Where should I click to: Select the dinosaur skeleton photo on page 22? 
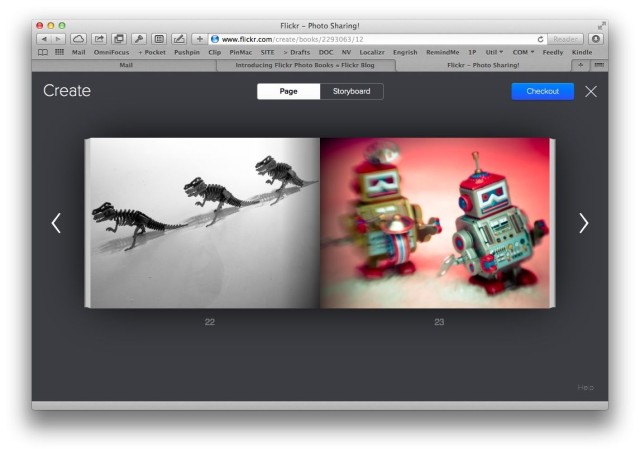pyautogui.click(x=203, y=222)
